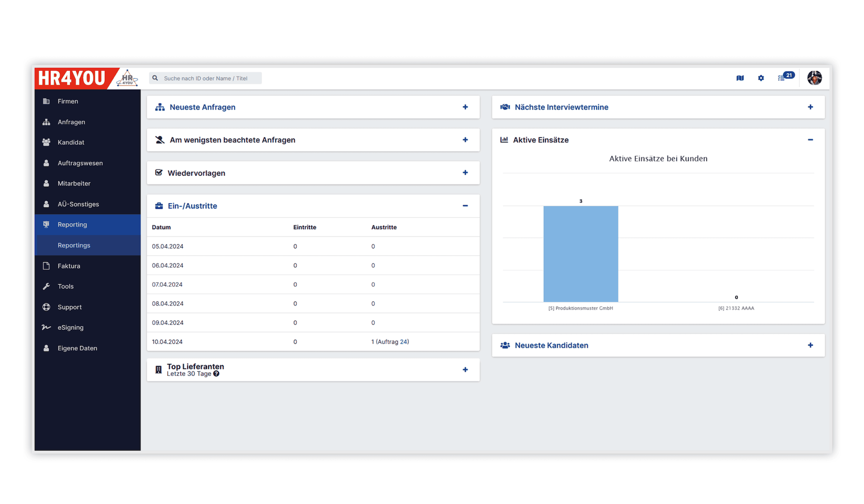
Task: Click the user avatar picture
Action: pyautogui.click(x=814, y=78)
